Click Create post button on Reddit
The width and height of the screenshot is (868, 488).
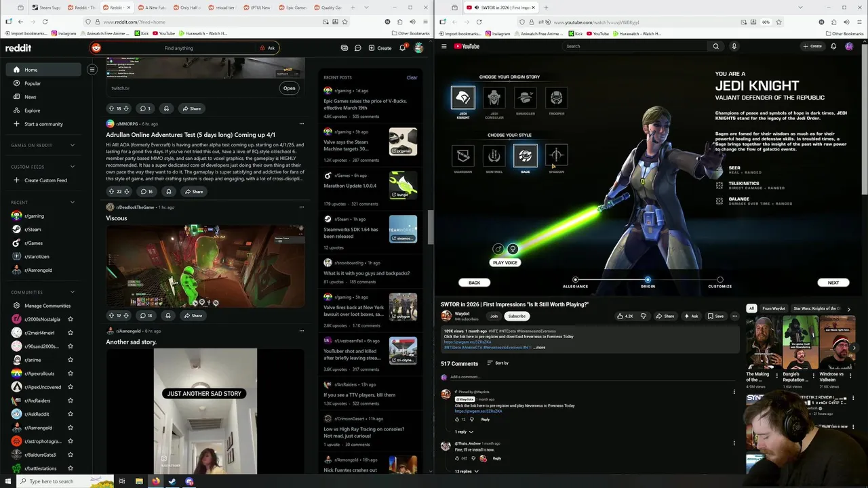click(x=380, y=48)
